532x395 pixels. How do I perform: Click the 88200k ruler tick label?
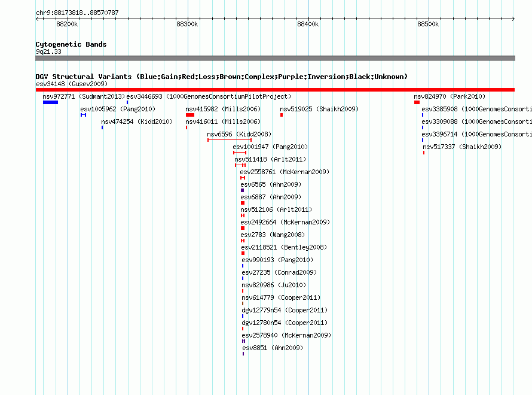(67, 24)
